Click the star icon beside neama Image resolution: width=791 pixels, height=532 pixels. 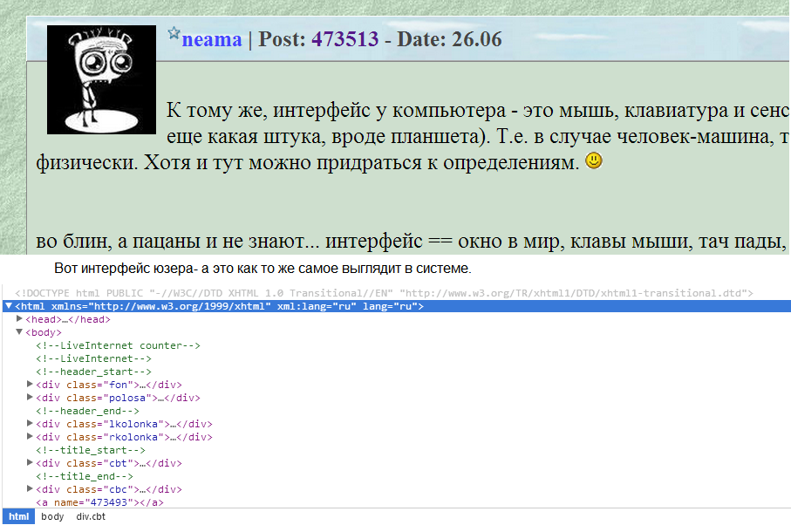click(174, 33)
